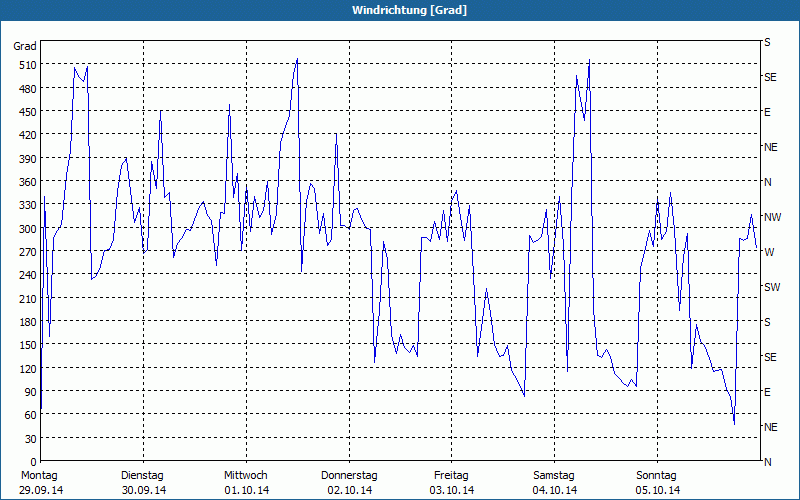
Task: Select the 180 value on the degree axis
Action: click(x=28, y=322)
